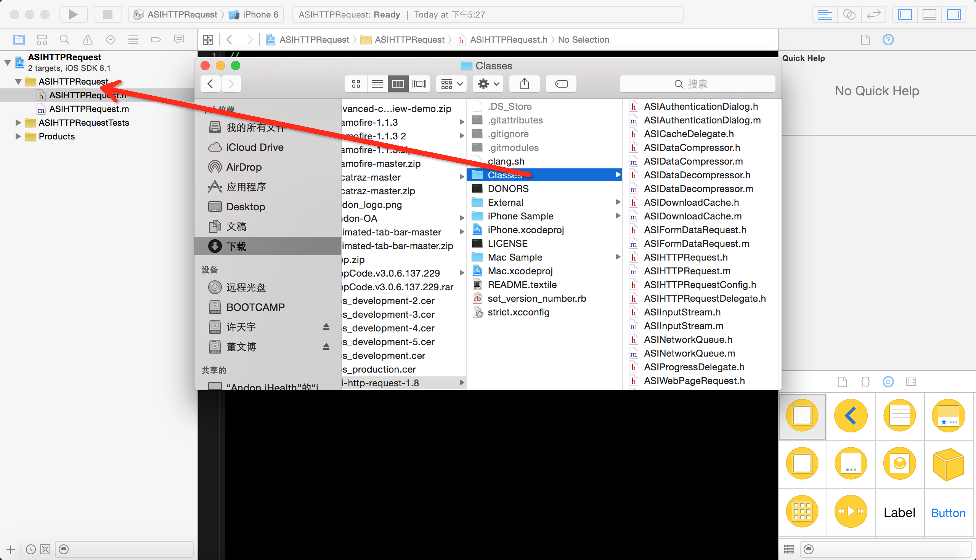The height and width of the screenshot is (560, 976).
Task: Select the Tab Bar Controller object
Action: tap(948, 416)
